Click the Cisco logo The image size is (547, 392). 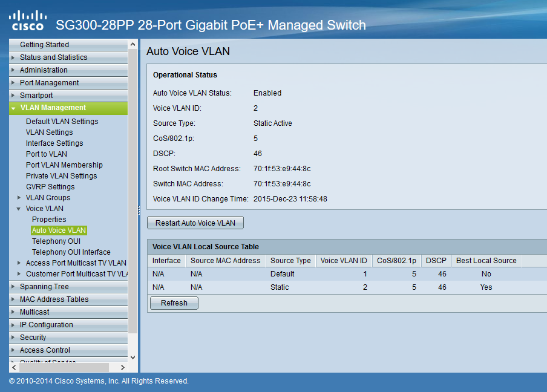coord(28,21)
